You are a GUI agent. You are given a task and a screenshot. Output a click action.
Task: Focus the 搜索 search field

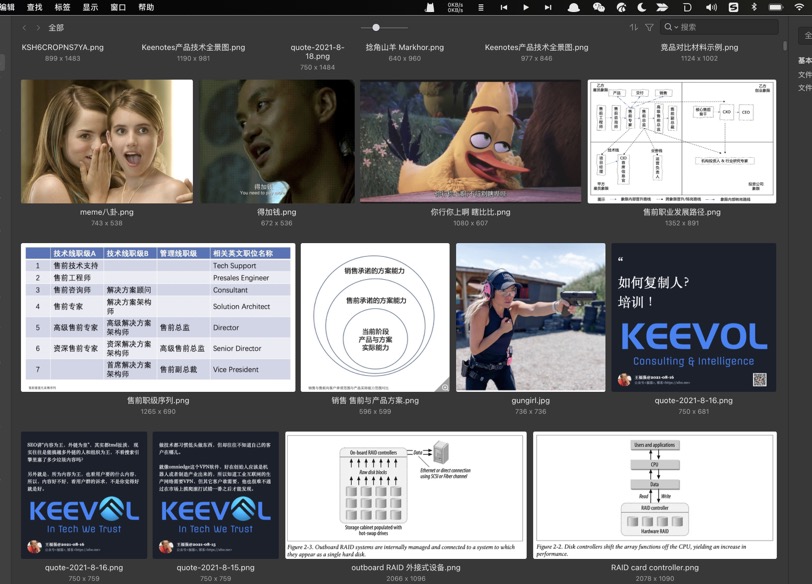click(x=719, y=27)
